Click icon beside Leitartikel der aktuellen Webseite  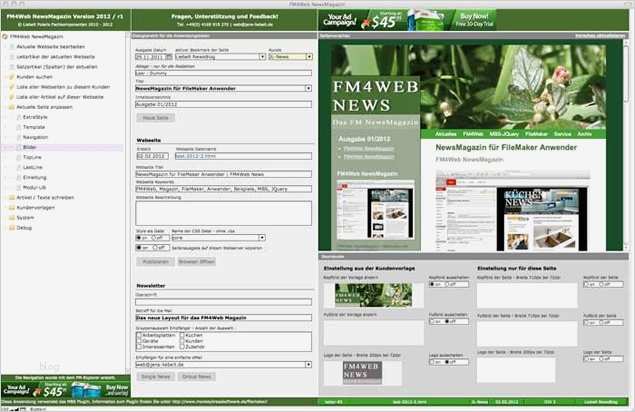point(12,57)
